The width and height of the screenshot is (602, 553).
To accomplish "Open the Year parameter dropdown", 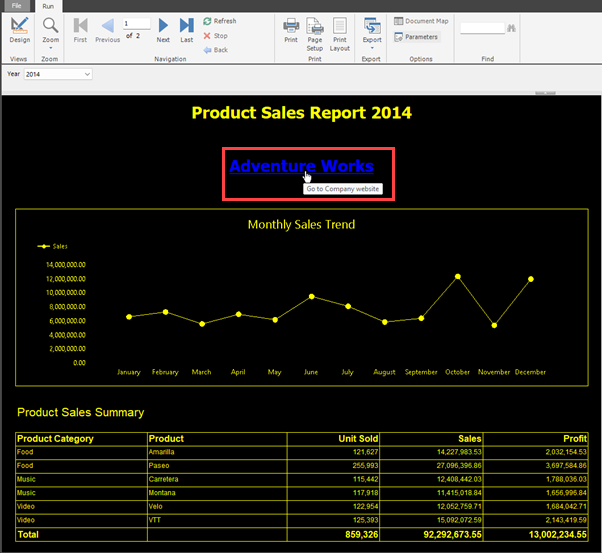I will tap(58, 74).
